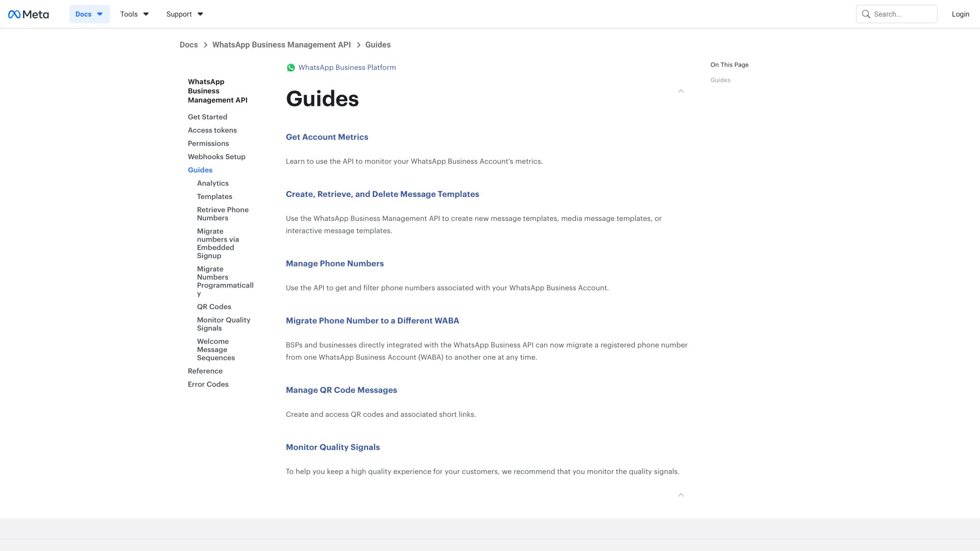Click the scroll-to-top caret beside Guides heading
The width and height of the screenshot is (980, 551).
click(681, 91)
